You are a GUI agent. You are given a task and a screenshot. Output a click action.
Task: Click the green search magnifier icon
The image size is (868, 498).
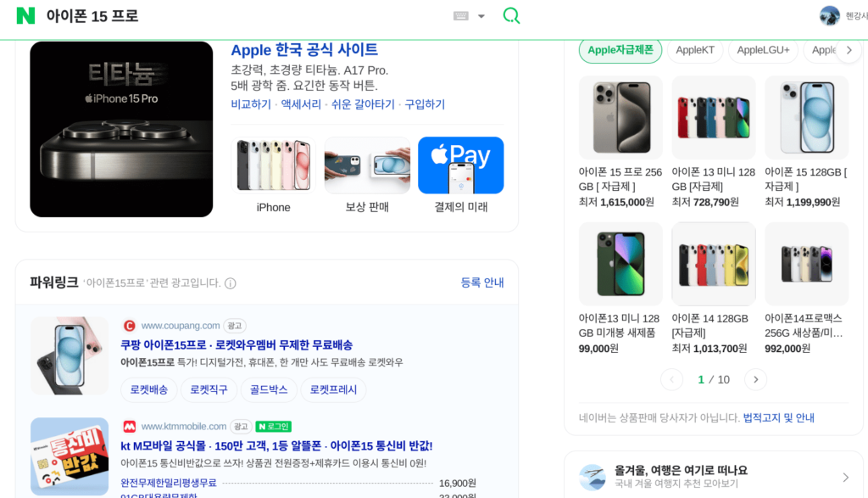511,15
